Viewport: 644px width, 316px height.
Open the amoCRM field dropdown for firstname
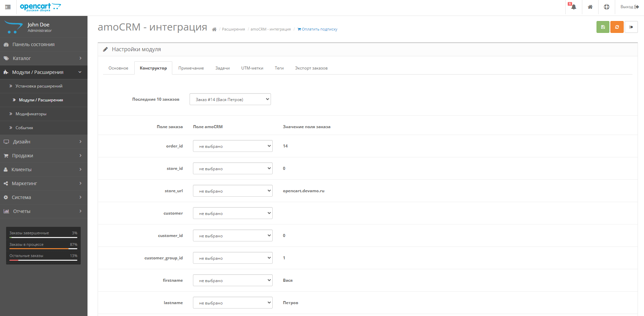(x=232, y=280)
